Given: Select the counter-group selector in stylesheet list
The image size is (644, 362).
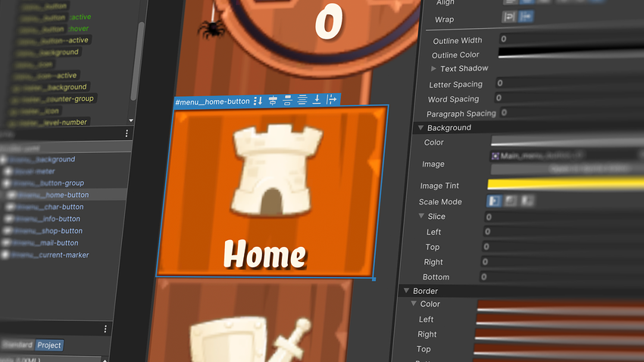Looking at the screenshot, I should click(x=53, y=99).
